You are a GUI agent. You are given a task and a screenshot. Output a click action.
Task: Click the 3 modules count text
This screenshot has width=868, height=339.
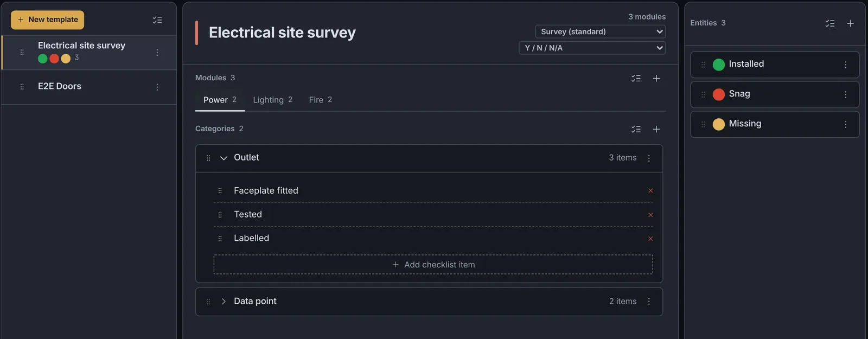pyautogui.click(x=647, y=17)
